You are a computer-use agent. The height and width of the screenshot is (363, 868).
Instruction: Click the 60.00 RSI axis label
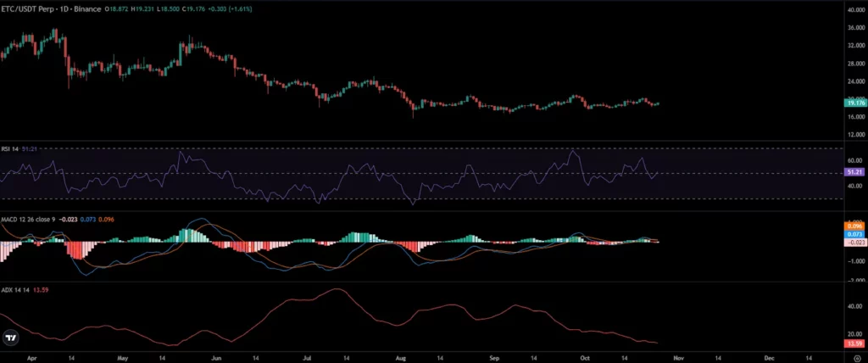854,160
